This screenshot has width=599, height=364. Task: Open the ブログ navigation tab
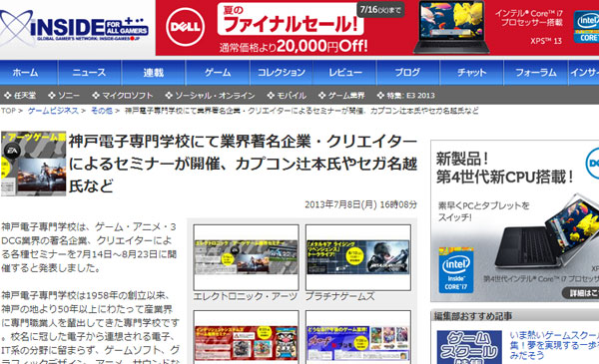click(407, 72)
